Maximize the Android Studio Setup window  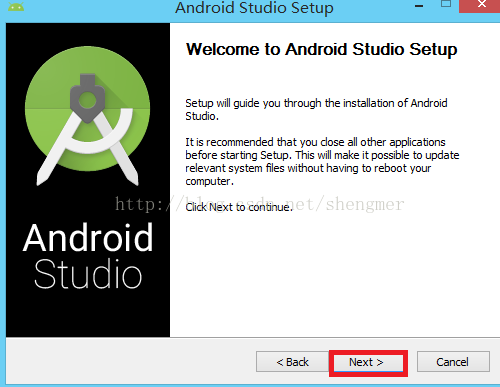click(x=446, y=4)
